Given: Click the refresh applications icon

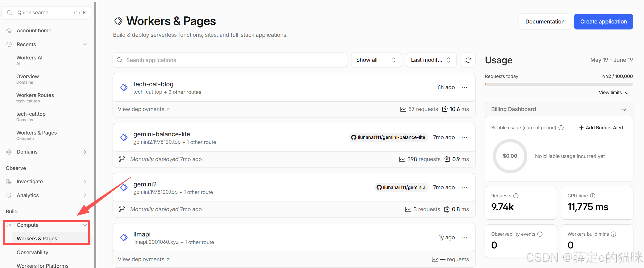Looking at the screenshot, I should (468, 60).
